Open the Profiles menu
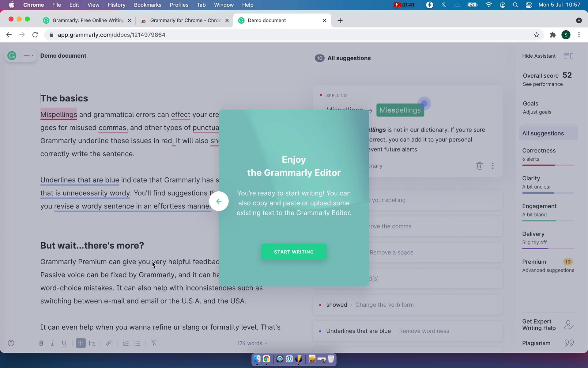Image resolution: width=588 pixels, height=368 pixels. coord(179,5)
